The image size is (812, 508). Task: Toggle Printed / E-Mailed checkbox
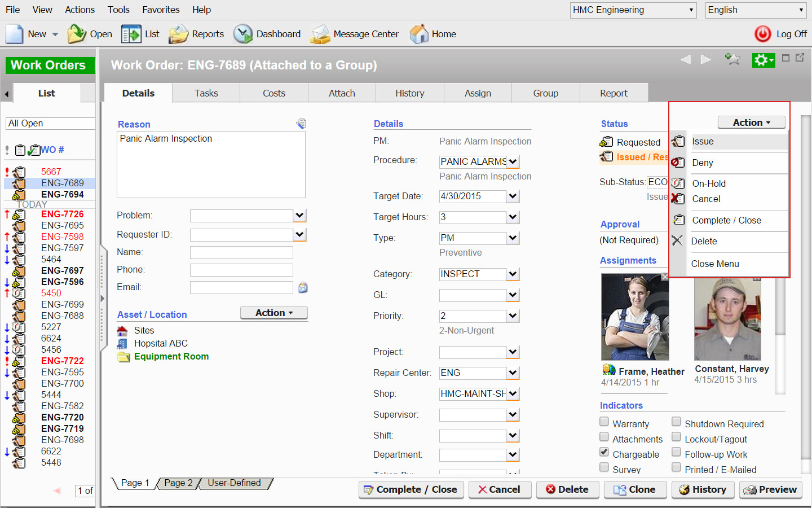click(676, 467)
